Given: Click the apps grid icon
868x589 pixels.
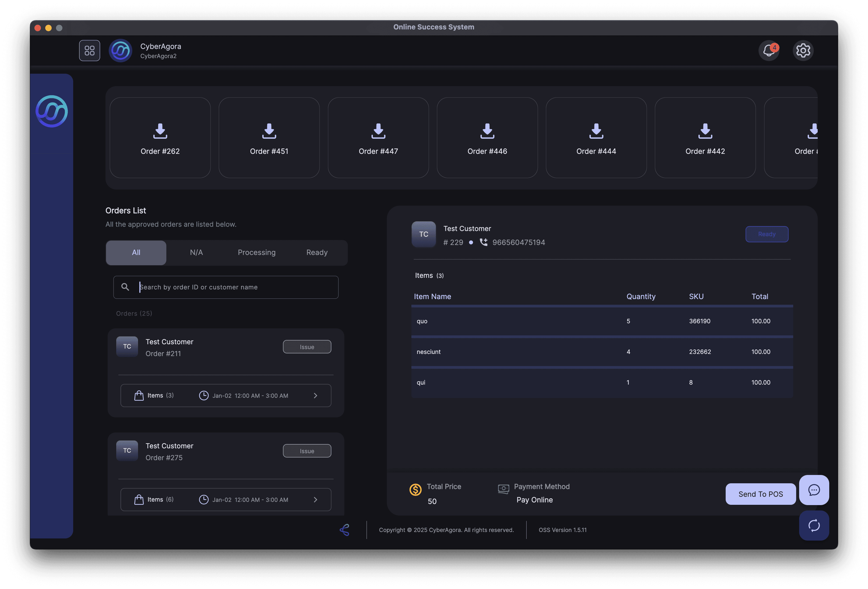Looking at the screenshot, I should [x=90, y=50].
